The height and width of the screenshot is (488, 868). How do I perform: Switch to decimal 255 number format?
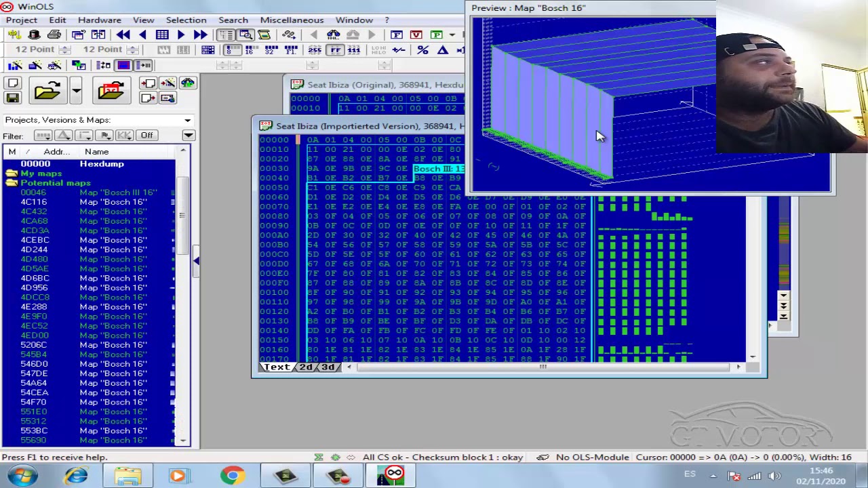click(x=315, y=50)
